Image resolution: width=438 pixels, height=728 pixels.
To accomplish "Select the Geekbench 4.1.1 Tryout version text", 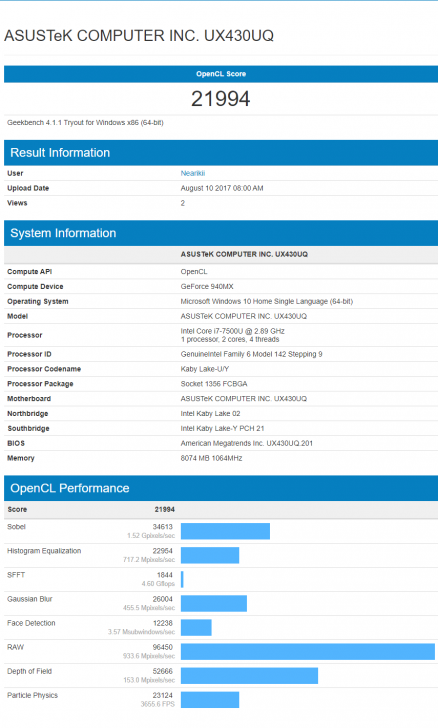I will pyautogui.click(x=85, y=123).
